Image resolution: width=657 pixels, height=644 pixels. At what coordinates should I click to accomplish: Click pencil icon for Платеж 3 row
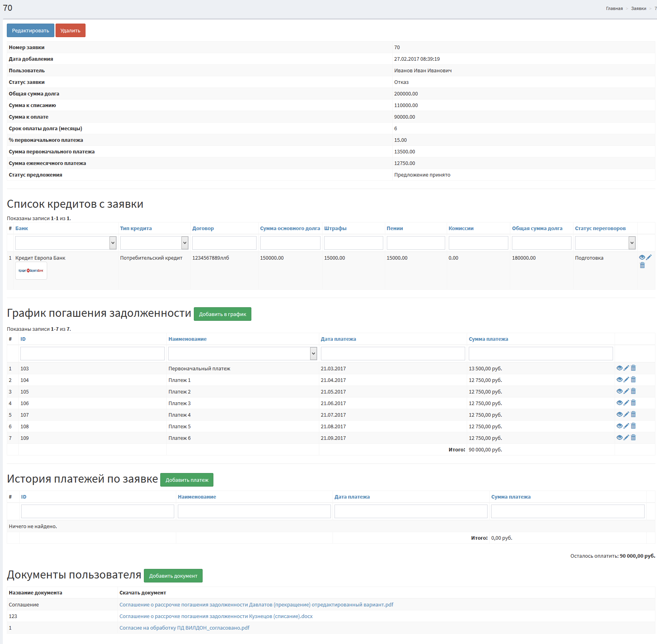pos(626,403)
